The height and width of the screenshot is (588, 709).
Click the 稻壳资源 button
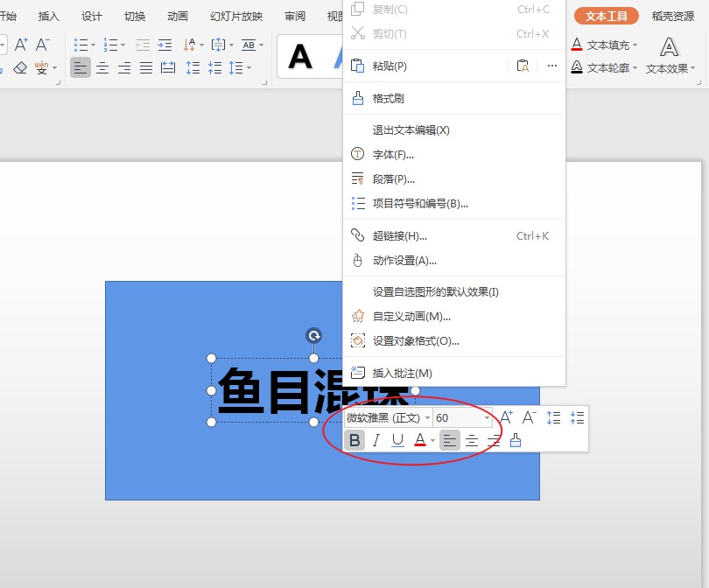672,15
